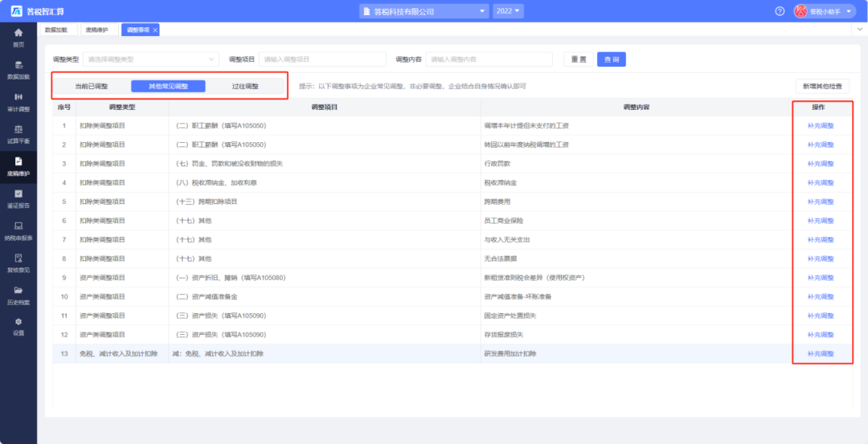This screenshot has height=444, width=868.
Task: Select cell （十三）跨期扣除项目
Action: (x=325, y=202)
